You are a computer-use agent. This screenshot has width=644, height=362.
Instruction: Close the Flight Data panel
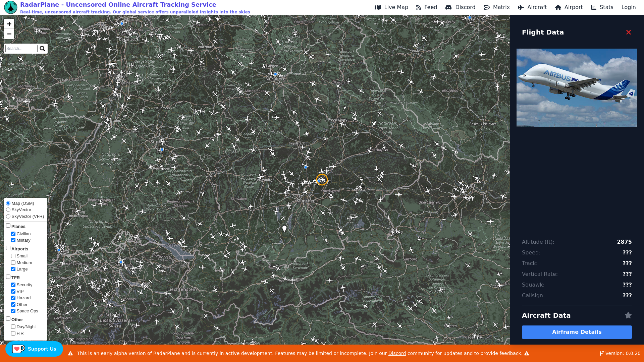pos(628,32)
